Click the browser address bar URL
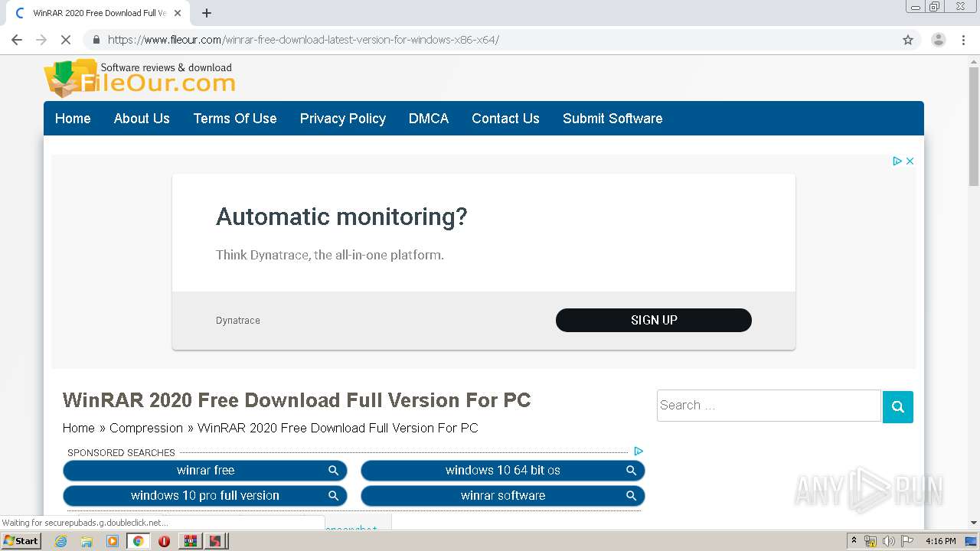 [303, 40]
